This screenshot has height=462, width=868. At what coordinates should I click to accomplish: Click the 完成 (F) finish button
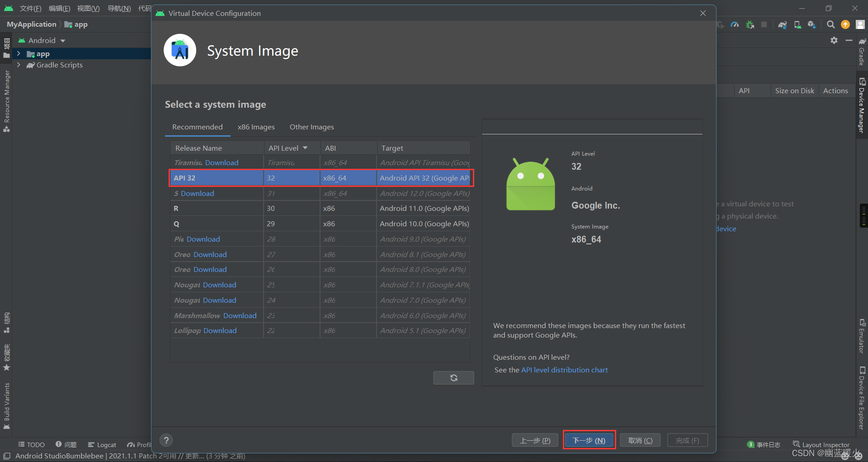click(688, 440)
